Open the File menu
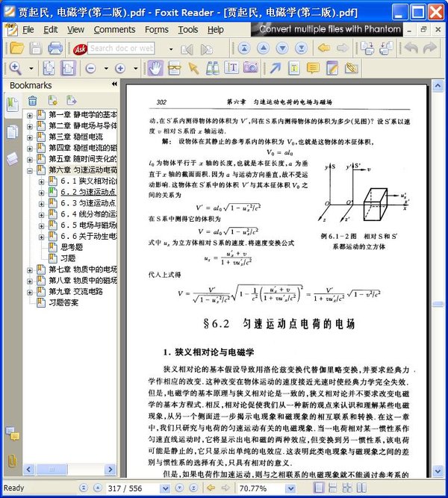448x498 pixels. (x=28, y=30)
